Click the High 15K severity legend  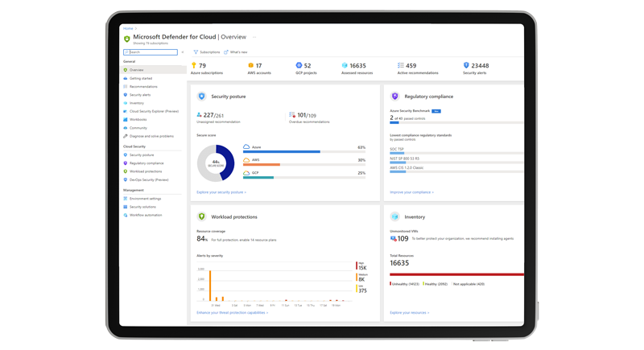[361, 266]
